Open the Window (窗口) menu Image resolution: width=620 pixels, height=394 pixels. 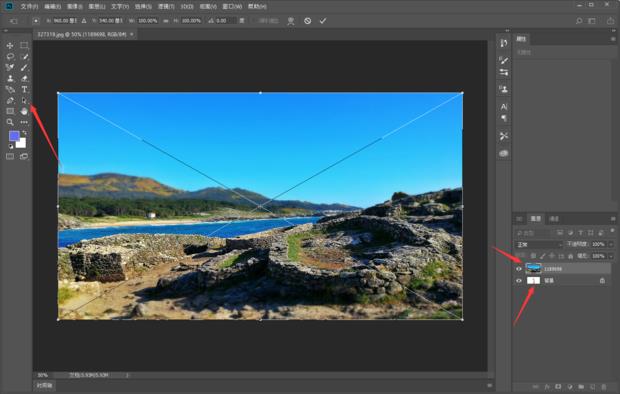point(232,7)
